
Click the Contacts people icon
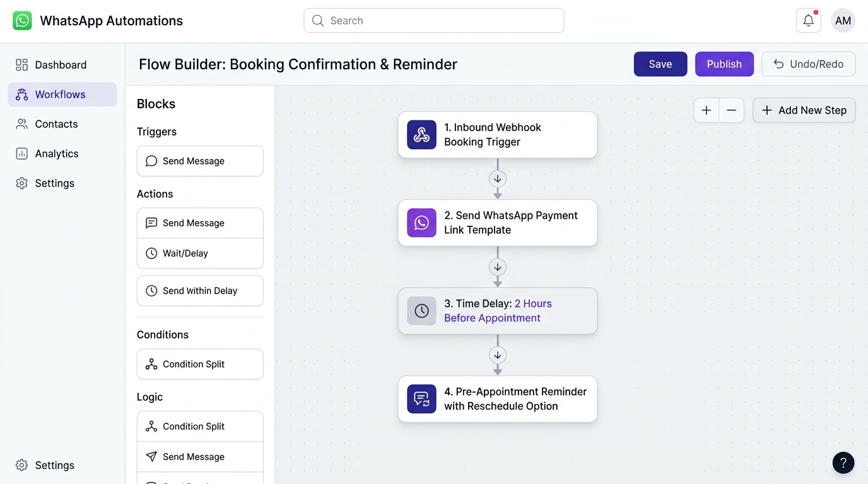click(22, 124)
